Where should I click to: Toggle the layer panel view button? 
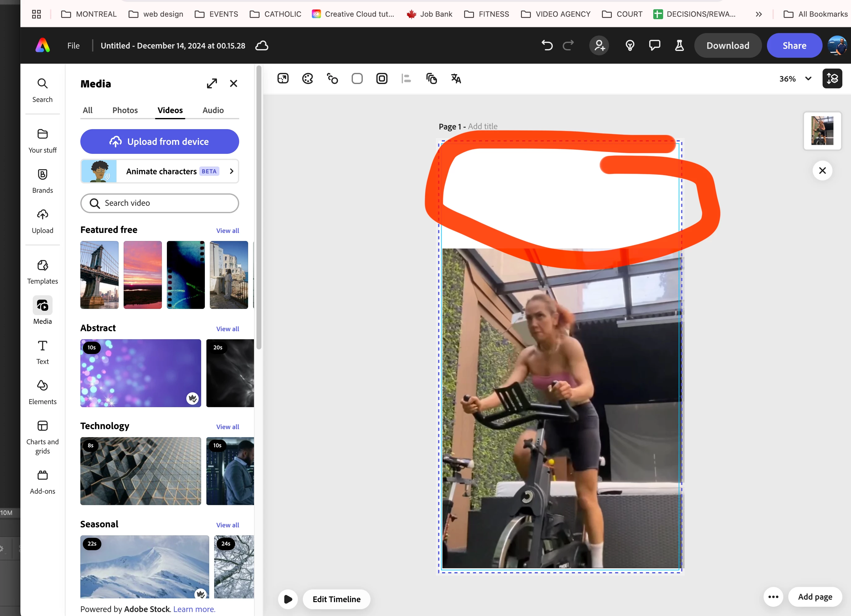tap(832, 78)
